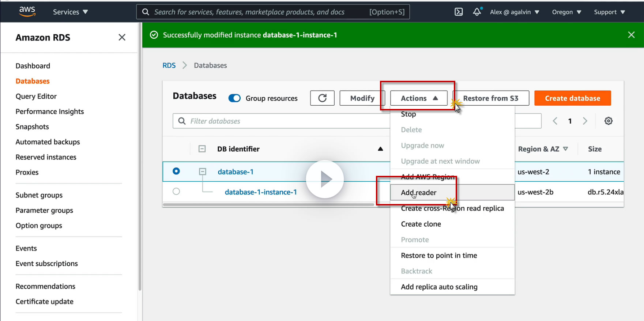Screen dimensions: 644x321
Task: Close the Amazon RDS sidebar
Action: 122,37
